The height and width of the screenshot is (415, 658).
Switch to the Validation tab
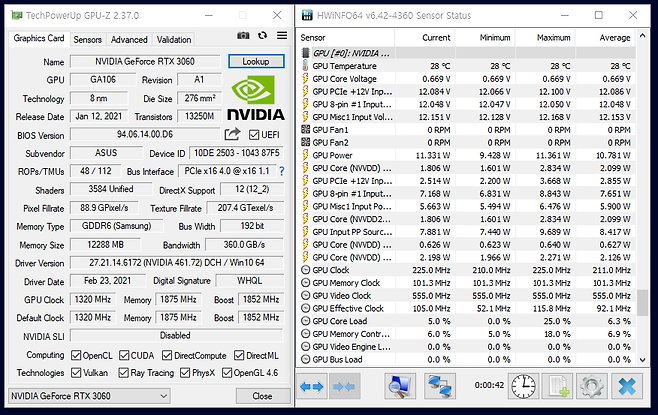174,39
